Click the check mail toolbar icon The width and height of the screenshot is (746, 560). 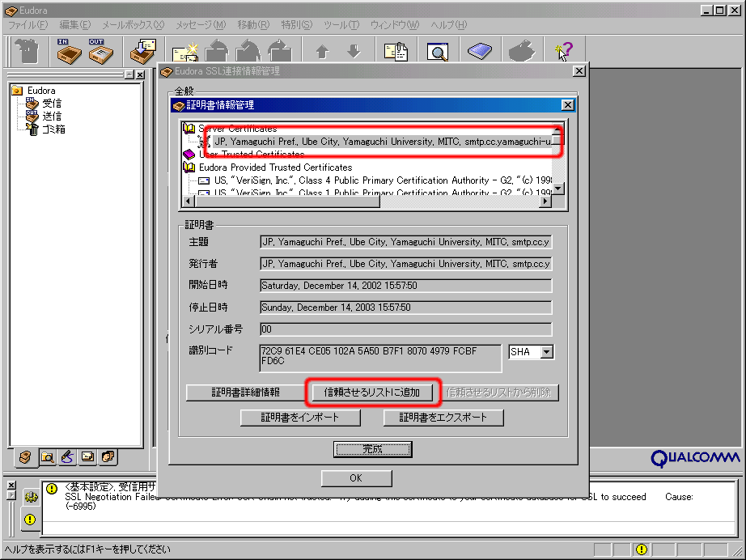pos(143,51)
